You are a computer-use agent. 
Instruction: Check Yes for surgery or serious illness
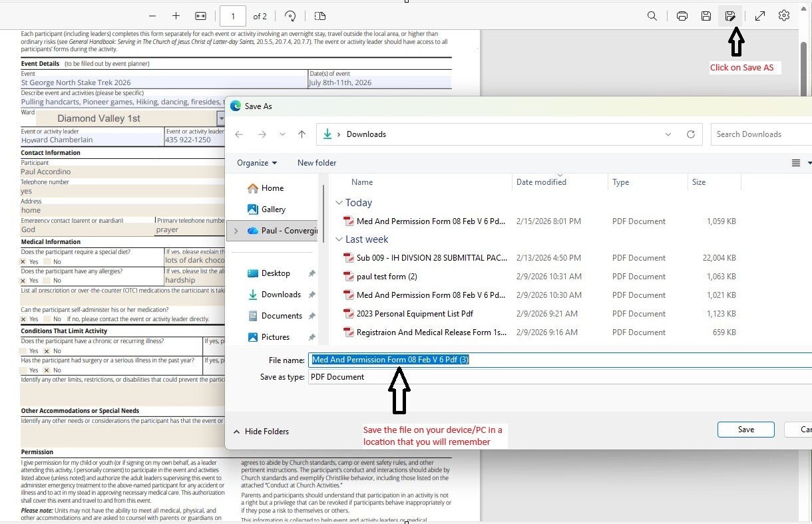coord(23,370)
